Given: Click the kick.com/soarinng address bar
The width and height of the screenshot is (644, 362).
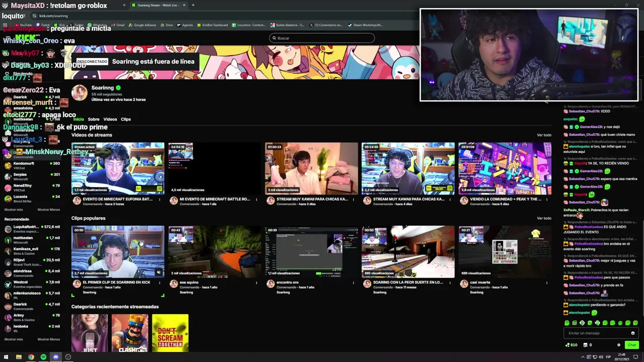Looking at the screenshot, I should pos(53,16).
